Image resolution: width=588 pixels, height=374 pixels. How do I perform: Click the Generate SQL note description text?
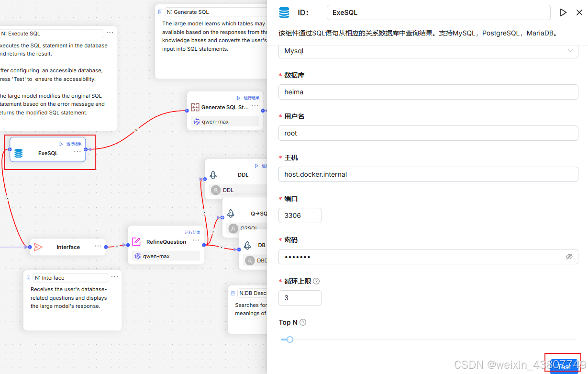(x=214, y=36)
